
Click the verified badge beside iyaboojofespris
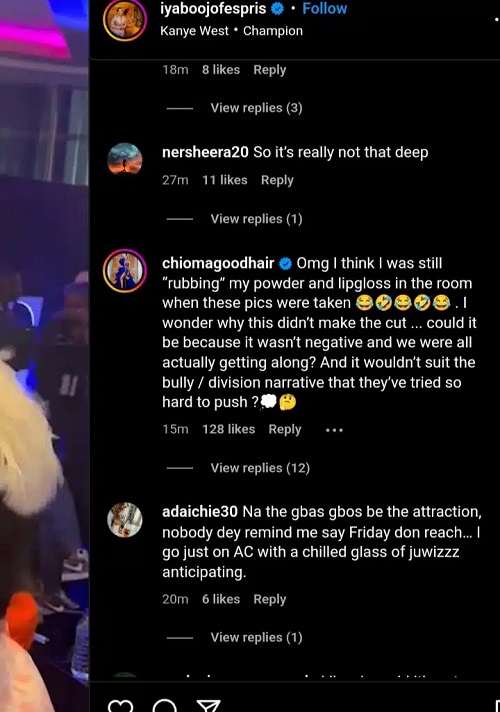[277, 8]
